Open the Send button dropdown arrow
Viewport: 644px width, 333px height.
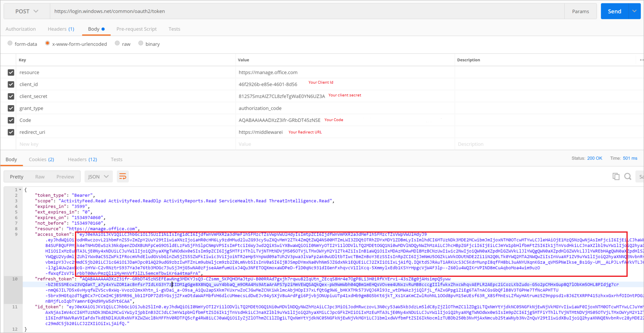pos(634,11)
